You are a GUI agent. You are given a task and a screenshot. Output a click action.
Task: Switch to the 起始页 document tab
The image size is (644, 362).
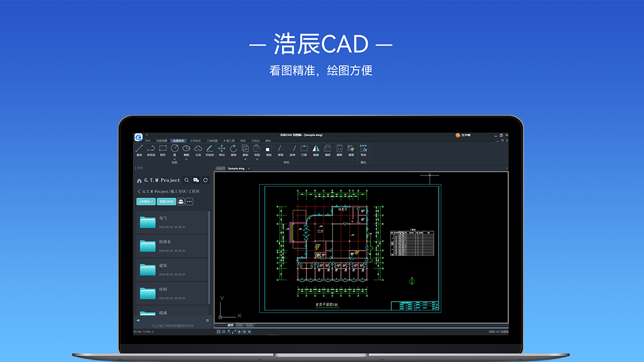[x=220, y=168]
